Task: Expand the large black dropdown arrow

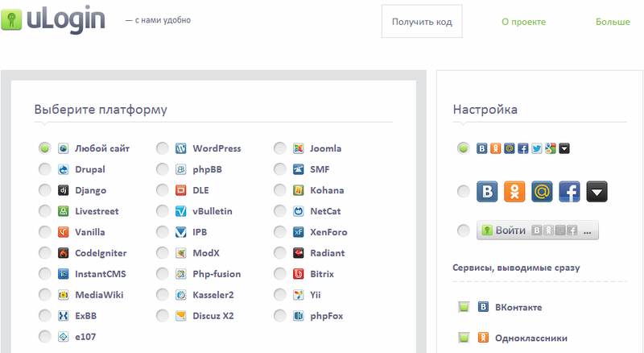Action: [597, 191]
